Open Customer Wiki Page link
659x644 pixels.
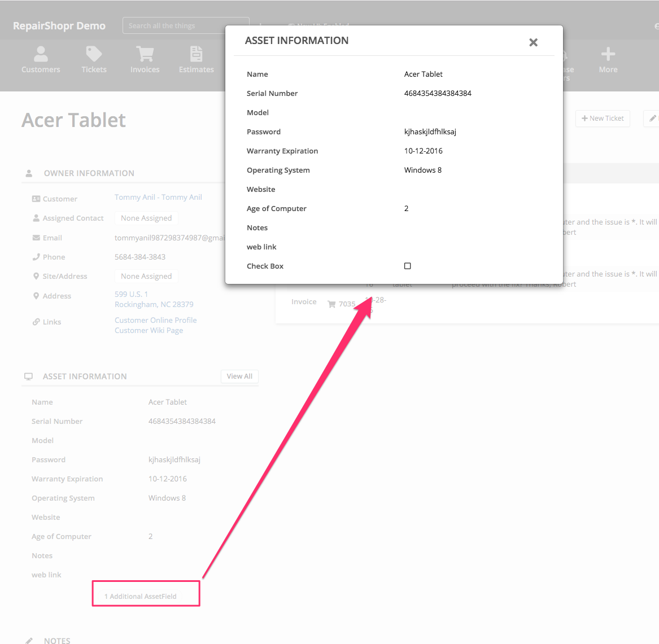pos(149,331)
